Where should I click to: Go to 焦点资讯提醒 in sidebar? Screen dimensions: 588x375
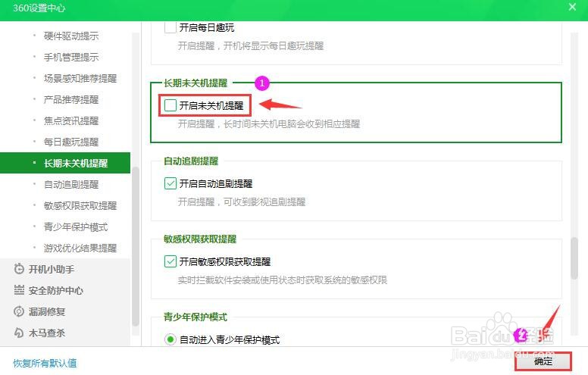(x=71, y=120)
